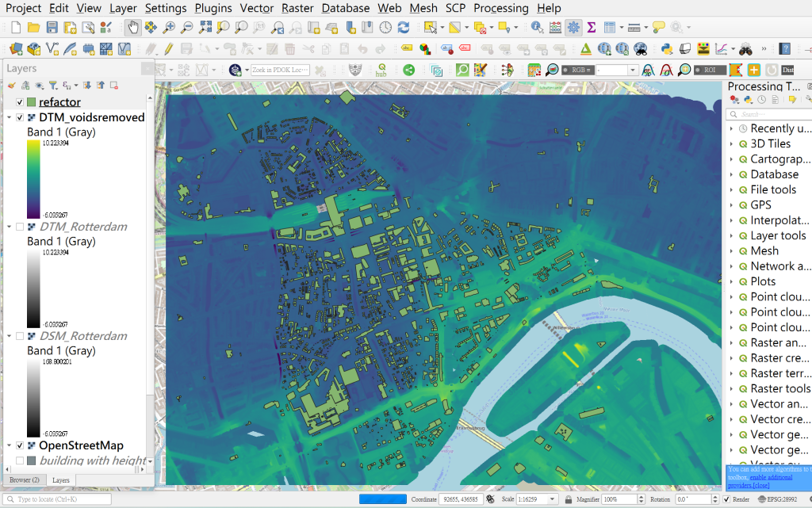Open Data Source Manager icon

16,49
